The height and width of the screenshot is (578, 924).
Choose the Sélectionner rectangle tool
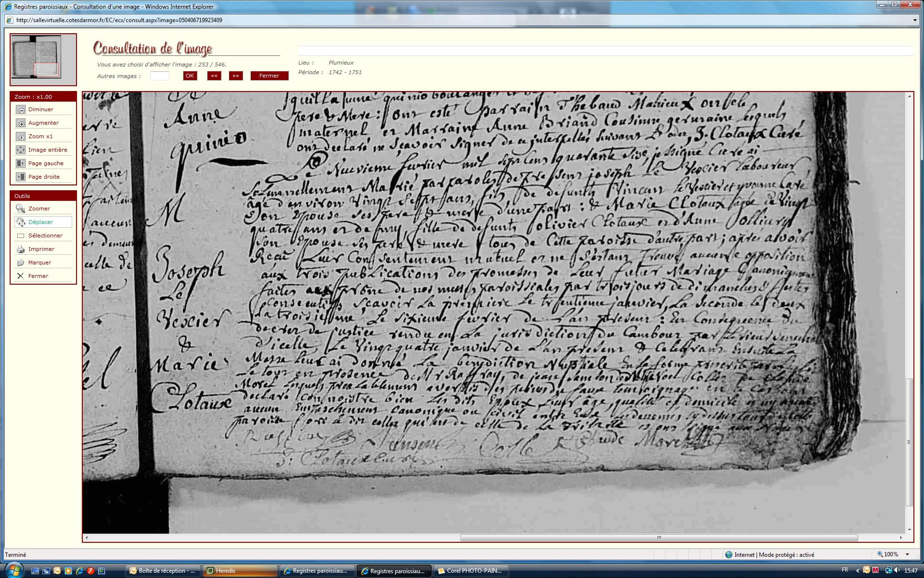pyautogui.click(x=21, y=236)
